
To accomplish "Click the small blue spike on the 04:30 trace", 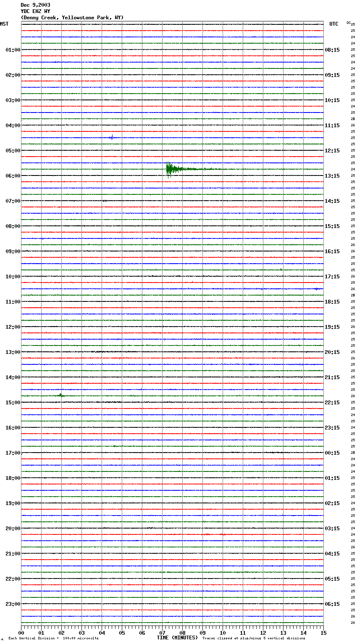I will point(112,137).
